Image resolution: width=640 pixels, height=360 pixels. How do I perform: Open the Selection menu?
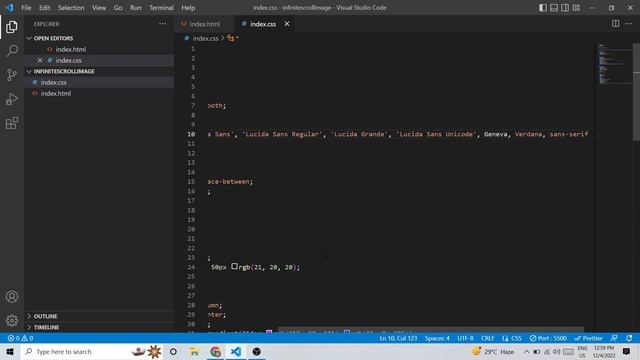tap(71, 8)
